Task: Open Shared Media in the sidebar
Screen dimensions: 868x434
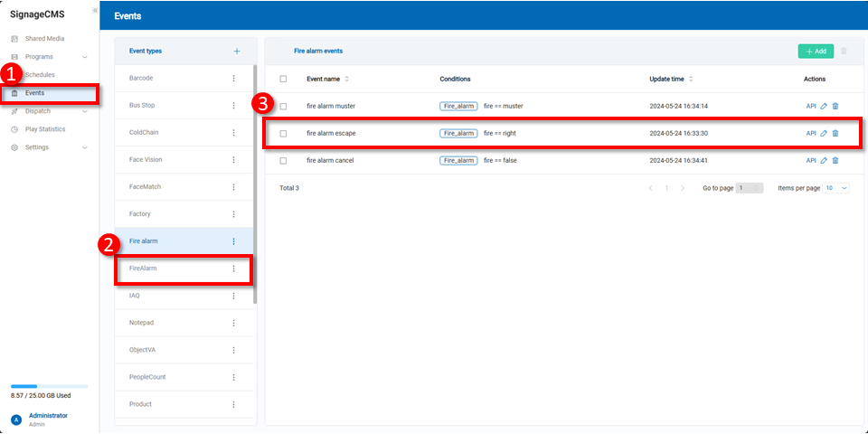Action: coord(44,39)
